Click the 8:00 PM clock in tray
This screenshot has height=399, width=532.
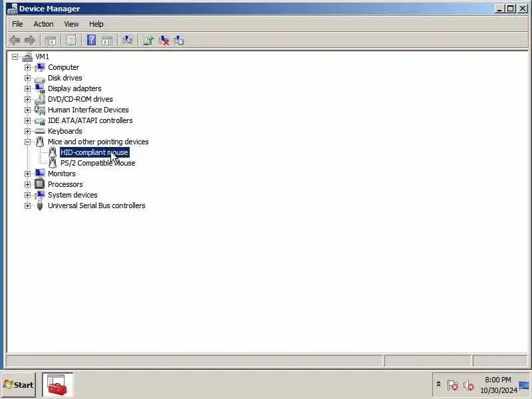point(497,380)
